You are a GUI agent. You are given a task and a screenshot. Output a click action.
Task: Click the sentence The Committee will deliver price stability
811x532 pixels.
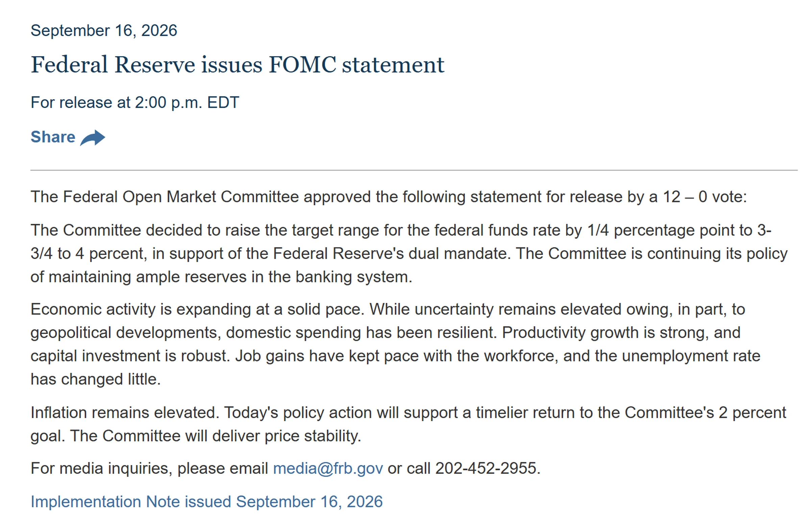point(216,436)
